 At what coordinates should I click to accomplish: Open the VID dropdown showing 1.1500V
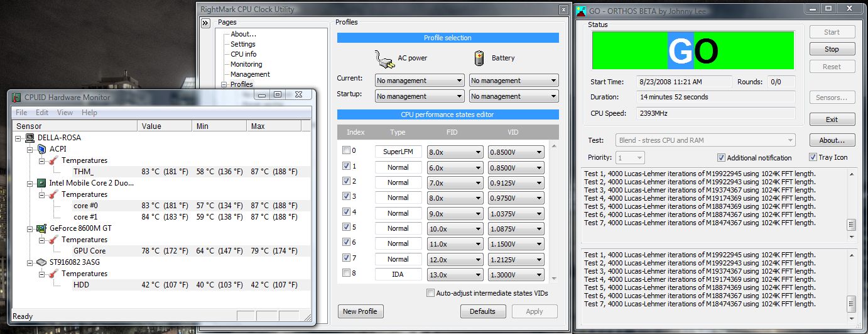[516, 243]
